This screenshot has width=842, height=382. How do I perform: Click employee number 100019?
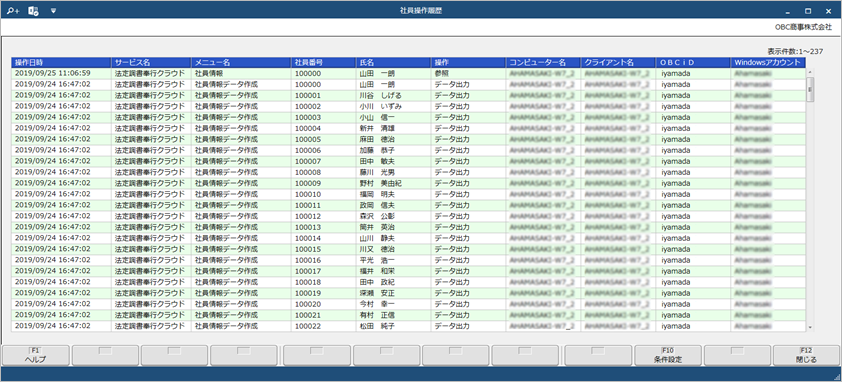tap(308, 292)
